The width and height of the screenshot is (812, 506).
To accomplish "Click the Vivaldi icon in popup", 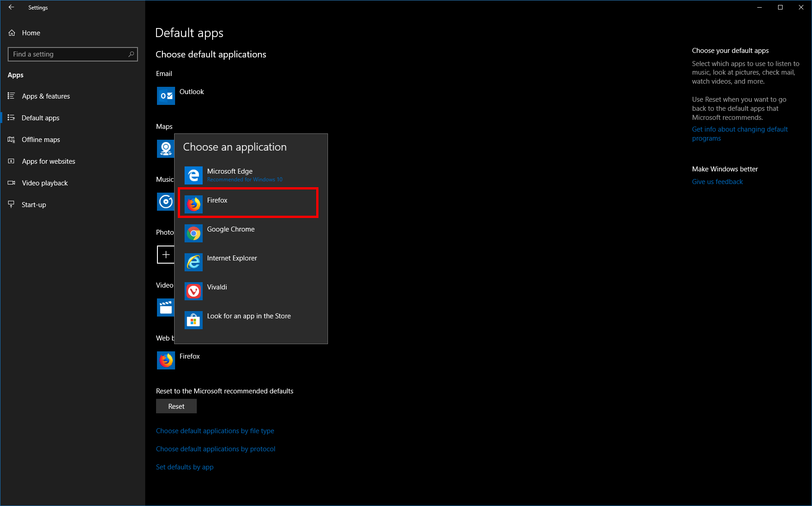I will click(x=194, y=291).
